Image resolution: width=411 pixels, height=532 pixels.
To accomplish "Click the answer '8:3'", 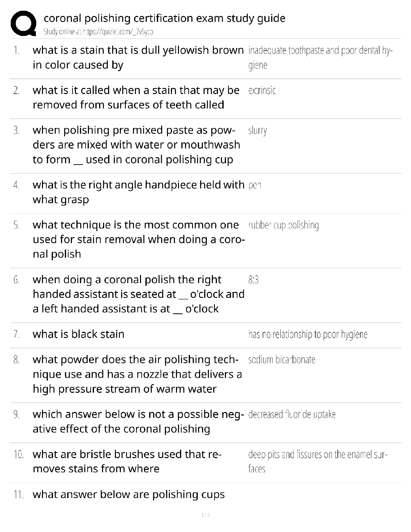I will click(254, 279).
